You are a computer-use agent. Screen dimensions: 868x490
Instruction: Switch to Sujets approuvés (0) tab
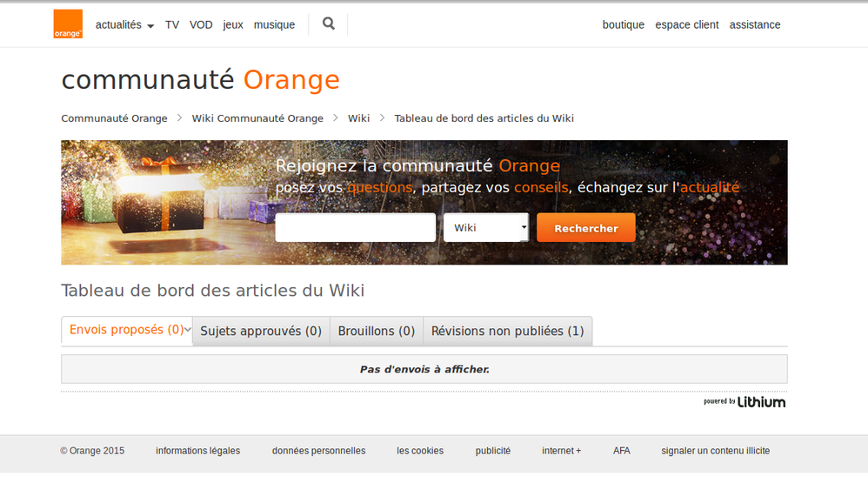coord(261,331)
